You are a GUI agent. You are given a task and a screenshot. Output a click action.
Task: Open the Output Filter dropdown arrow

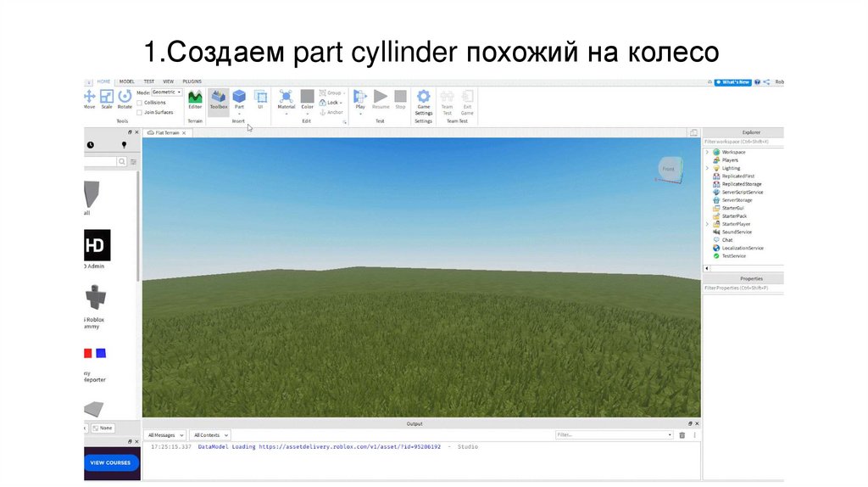tap(670, 435)
